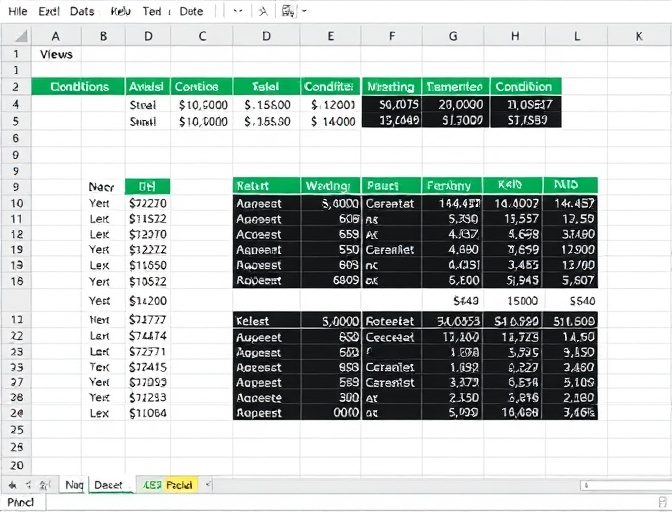The width and height of the screenshot is (672, 512).
Task: Click the second sheet navigation arrow
Action: 29,485
